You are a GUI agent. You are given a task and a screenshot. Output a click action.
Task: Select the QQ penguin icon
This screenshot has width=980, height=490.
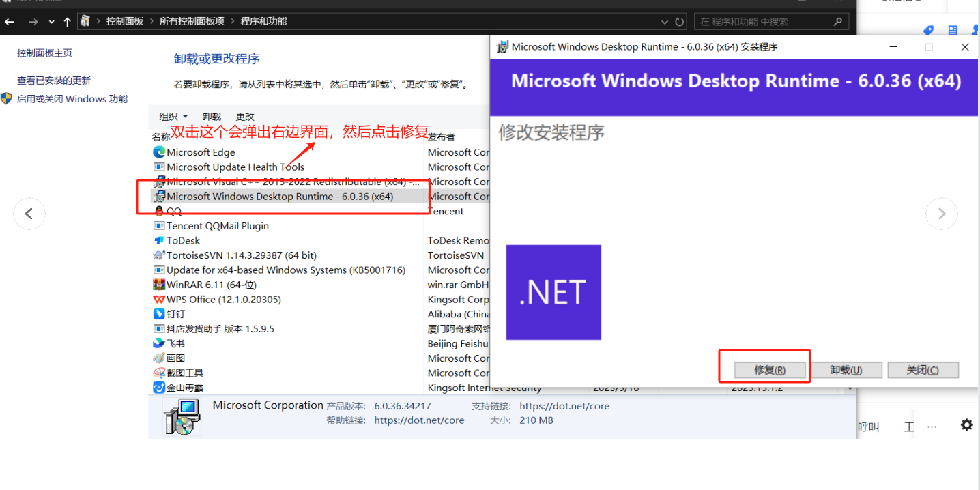[x=159, y=212]
